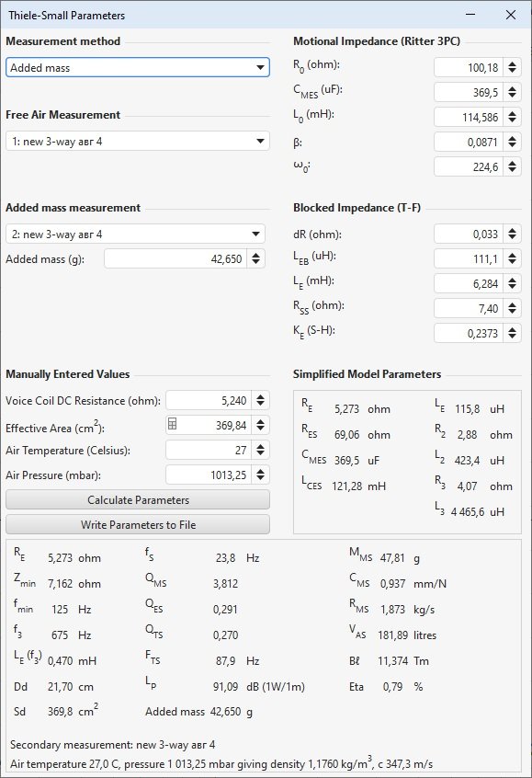Image resolution: width=532 pixels, height=778 pixels.
Task: Click the Added mass (g) input field
Action: (x=175, y=258)
